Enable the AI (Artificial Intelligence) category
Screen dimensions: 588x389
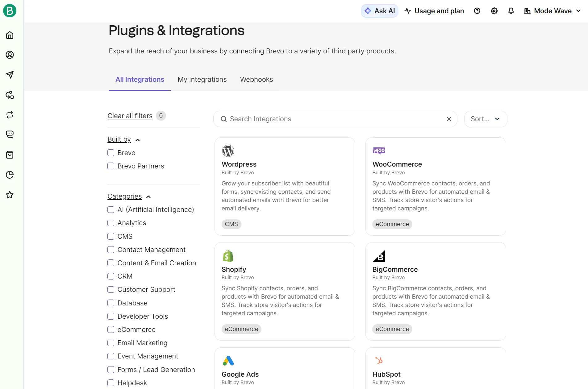pyautogui.click(x=111, y=210)
